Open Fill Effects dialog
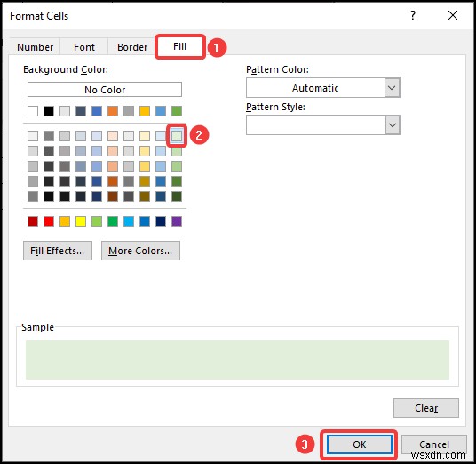 coord(58,251)
